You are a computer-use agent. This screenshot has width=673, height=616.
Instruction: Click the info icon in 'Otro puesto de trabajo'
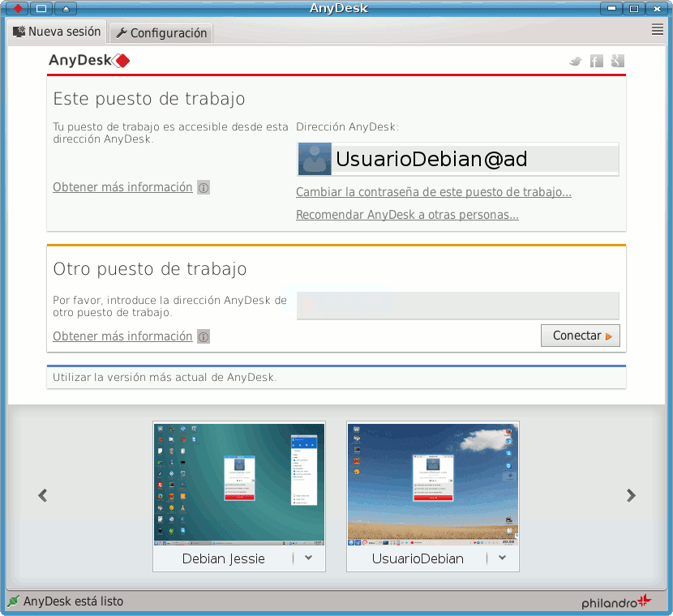point(203,336)
